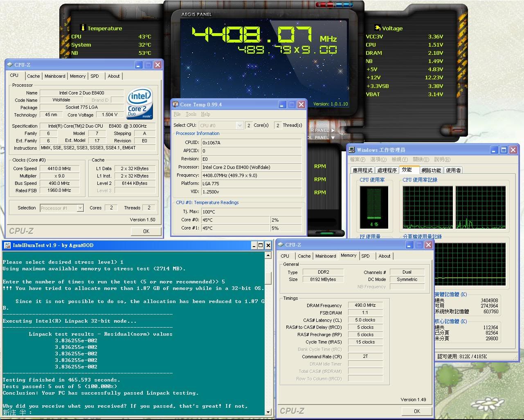
Task: Click the Core Voltage 1.504 V field
Action: click(x=110, y=115)
